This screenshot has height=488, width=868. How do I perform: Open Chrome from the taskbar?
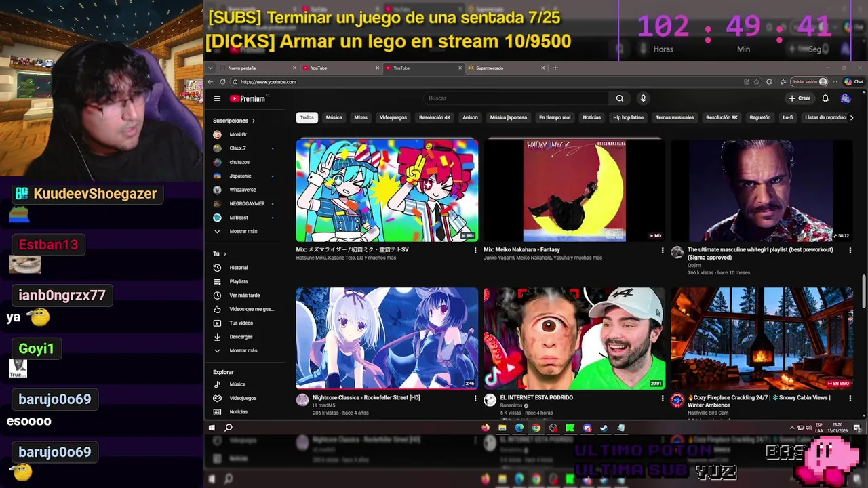[x=536, y=428]
